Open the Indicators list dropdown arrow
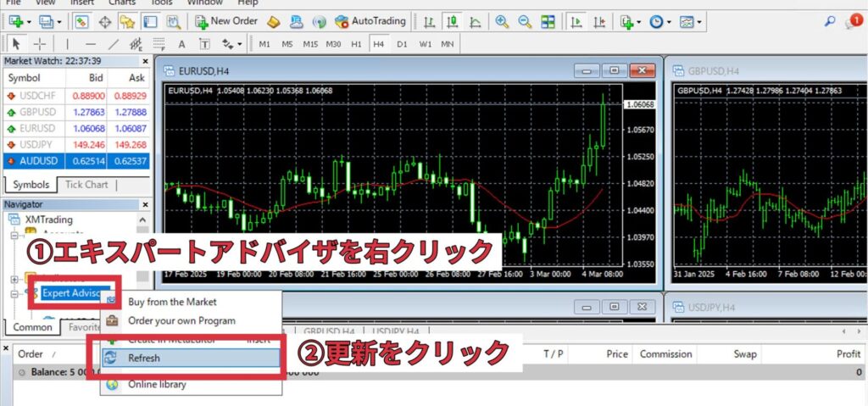The width and height of the screenshot is (868, 406). pos(639,22)
